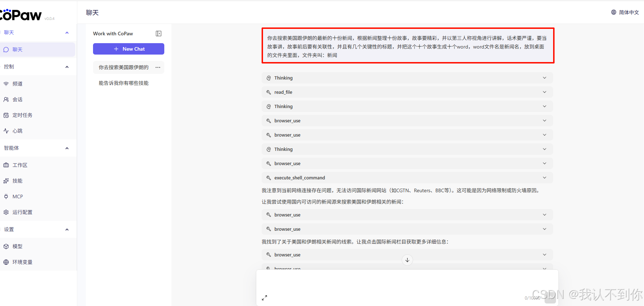Jump to latest message with down arrow
The height and width of the screenshot is (306, 644).
[407, 260]
